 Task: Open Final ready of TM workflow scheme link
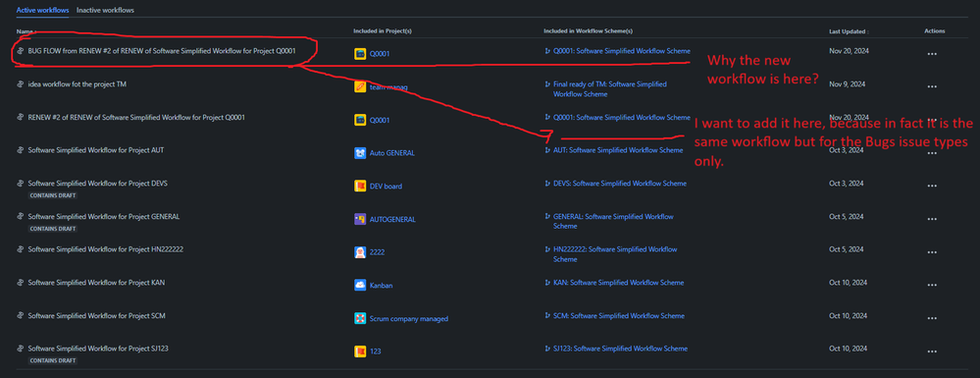(x=610, y=89)
